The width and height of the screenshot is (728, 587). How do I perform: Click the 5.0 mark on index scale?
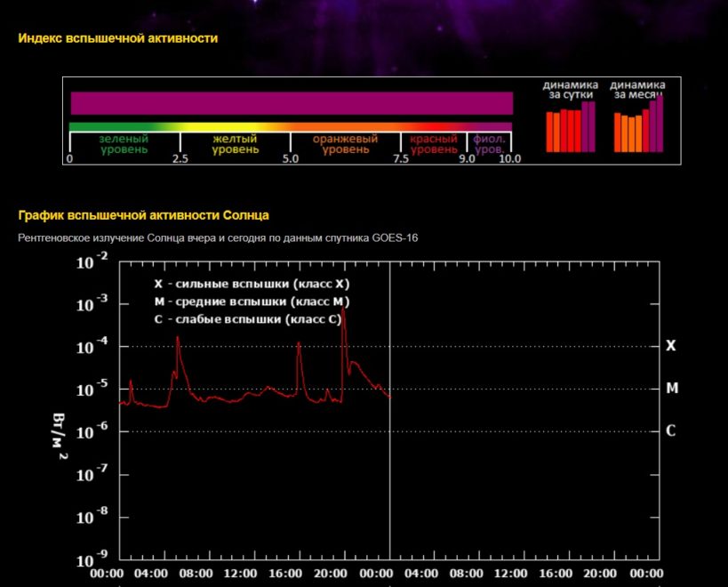tap(291, 159)
